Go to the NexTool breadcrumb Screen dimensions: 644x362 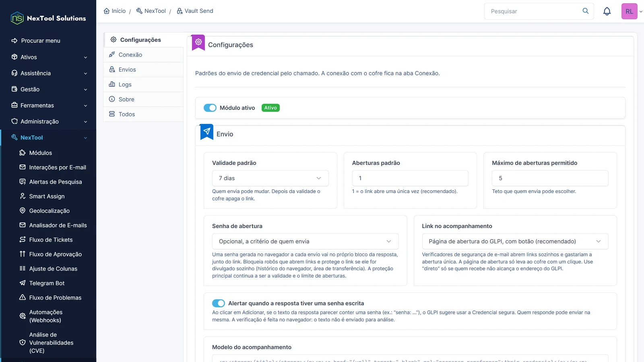pos(151,11)
